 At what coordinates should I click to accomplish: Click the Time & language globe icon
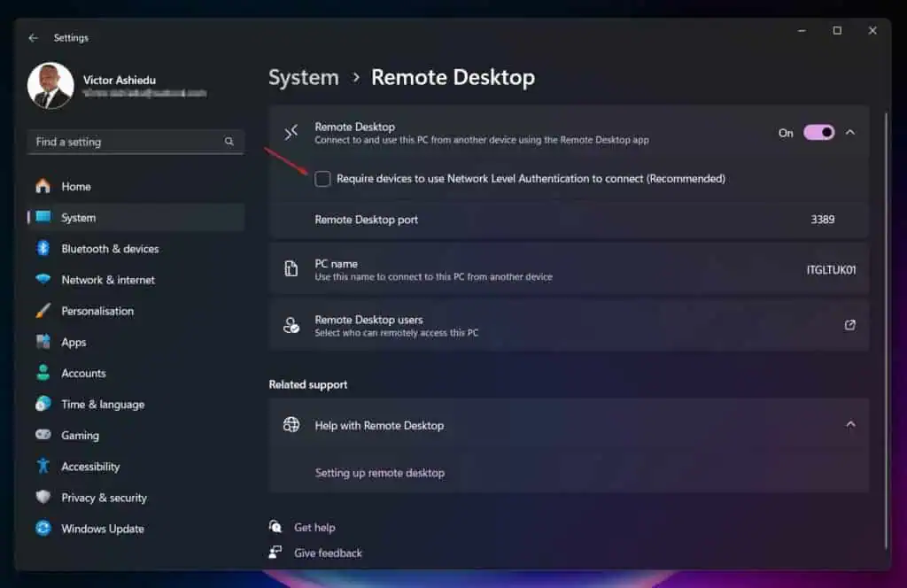click(x=43, y=404)
